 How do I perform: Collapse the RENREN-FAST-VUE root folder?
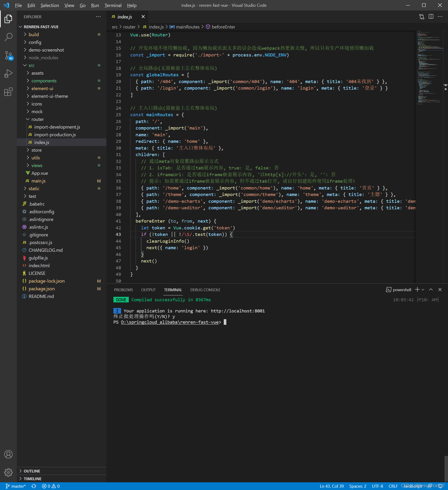(x=62, y=27)
